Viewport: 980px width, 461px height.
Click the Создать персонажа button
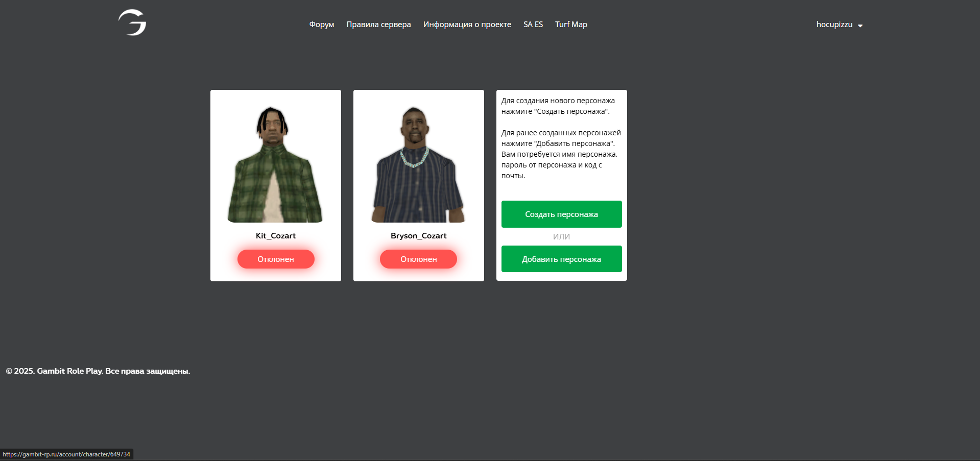click(562, 214)
